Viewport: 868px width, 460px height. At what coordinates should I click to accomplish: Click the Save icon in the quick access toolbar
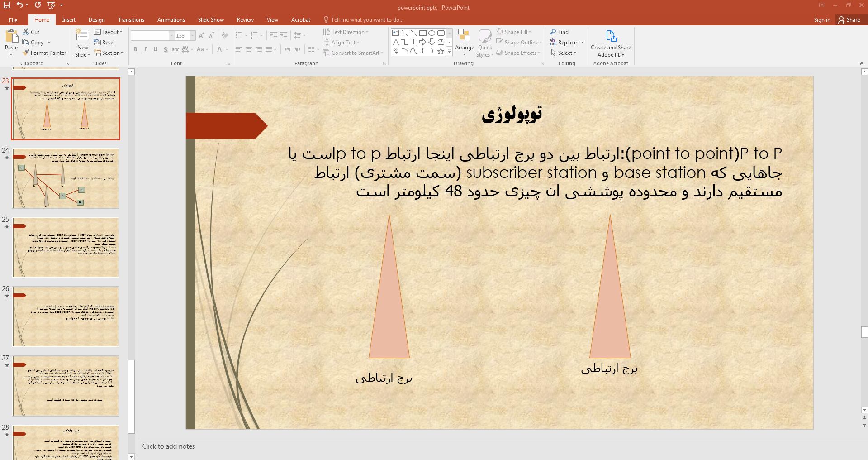coord(7,5)
